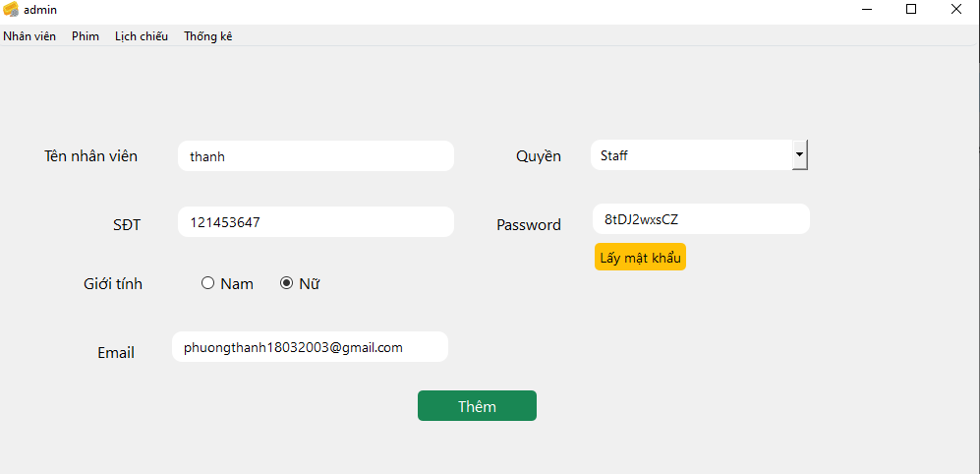The image size is (980, 474).
Task: Focus the SĐT phone number field
Action: [x=316, y=222]
